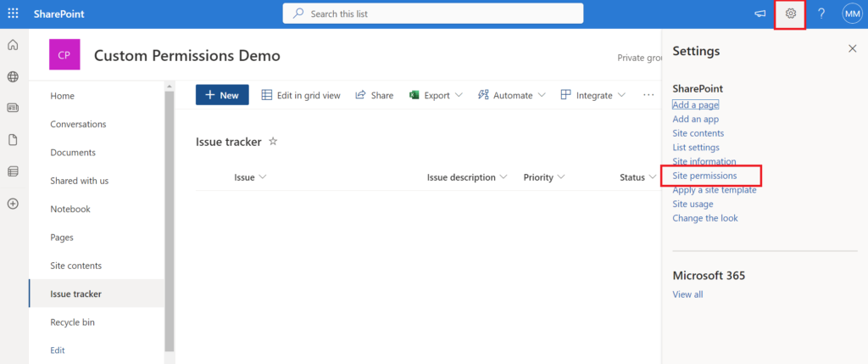Open the app launcher waffle icon

[x=13, y=14]
